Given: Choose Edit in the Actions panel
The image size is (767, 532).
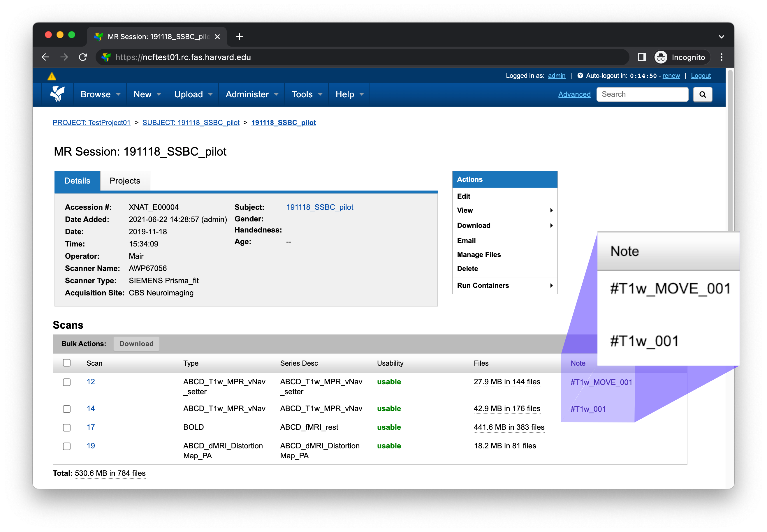Looking at the screenshot, I should 463,196.
